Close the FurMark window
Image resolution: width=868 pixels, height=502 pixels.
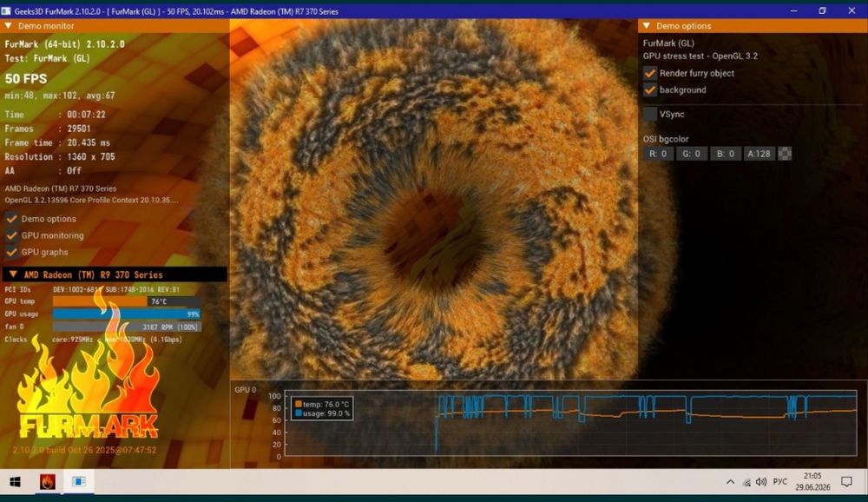click(852, 10)
